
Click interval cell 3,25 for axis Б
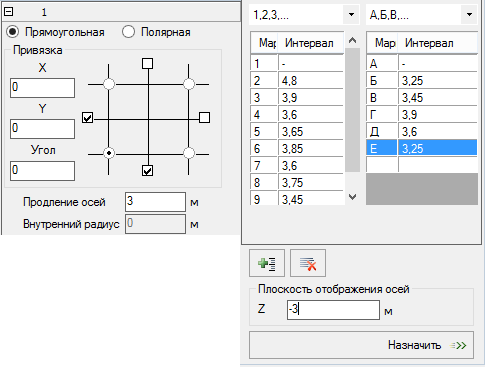pyautogui.click(x=438, y=80)
